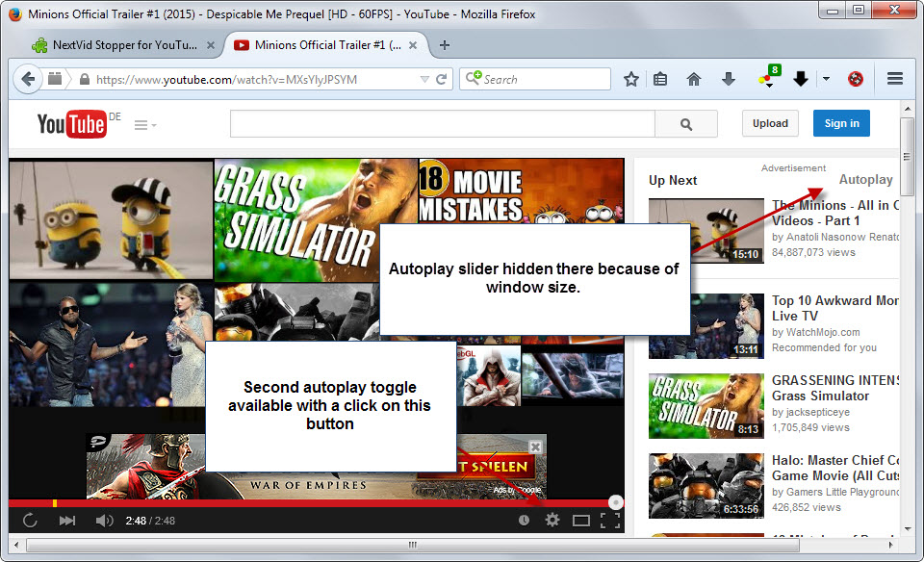This screenshot has width=924, height=562.
Task: Click the padlock site identity icon
Action: click(85, 79)
